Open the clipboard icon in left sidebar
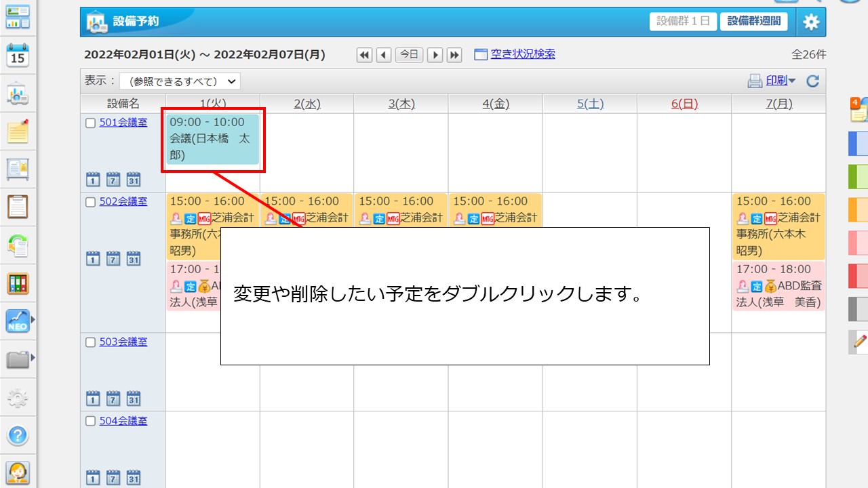Viewport: 868px width, 488px height. [18, 207]
